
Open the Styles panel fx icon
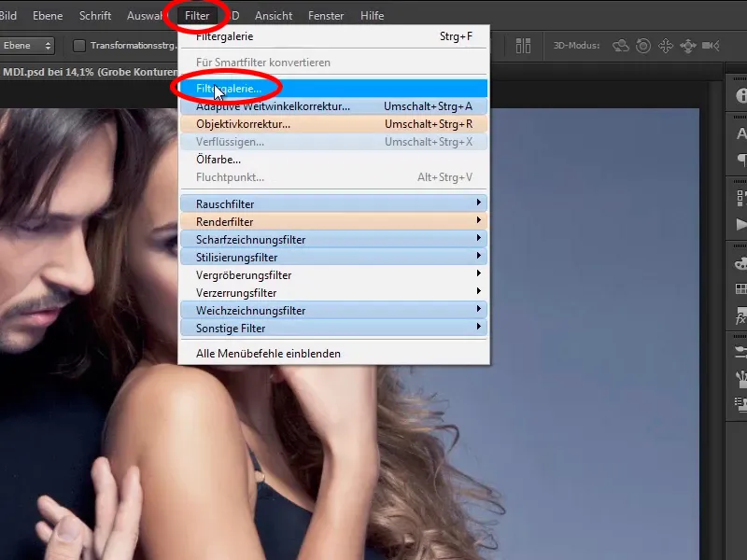(741, 315)
